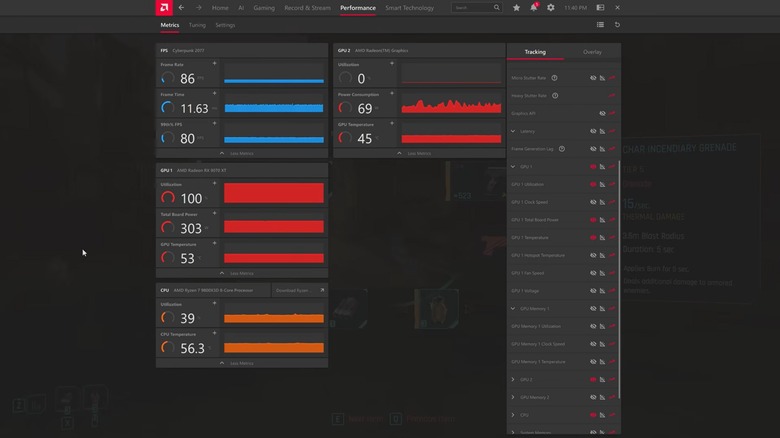Image resolution: width=780 pixels, height=438 pixels.
Task: Toggle eye visibility for Frame Generation Lag
Action: pos(593,149)
